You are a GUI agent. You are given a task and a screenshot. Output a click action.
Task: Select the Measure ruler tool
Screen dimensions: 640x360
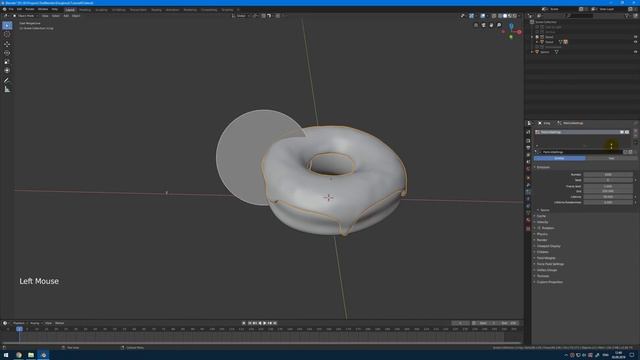click(7, 89)
